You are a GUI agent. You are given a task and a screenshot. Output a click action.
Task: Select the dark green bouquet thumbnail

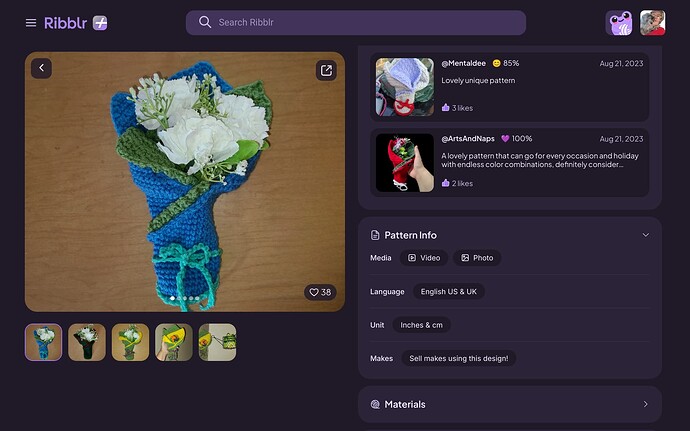pos(87,342)
